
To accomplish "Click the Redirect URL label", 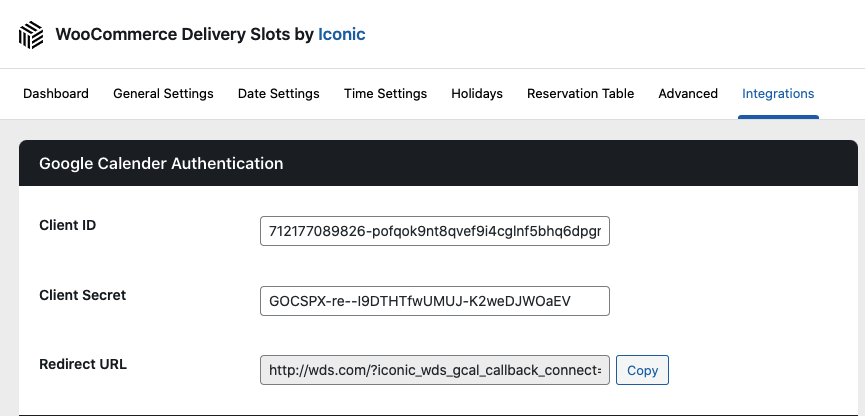I will click(x=83, y=364).
